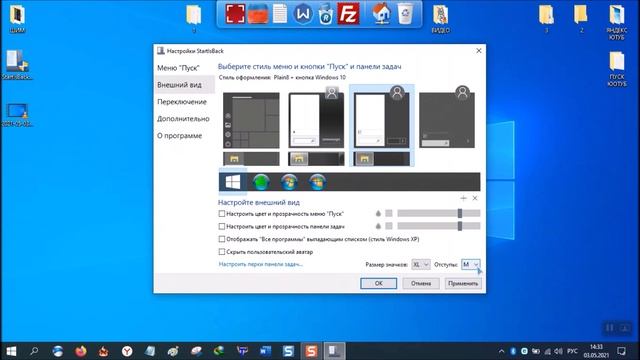Launch Firefox from the taskbar
640x360 pixels.
(81, 351)
